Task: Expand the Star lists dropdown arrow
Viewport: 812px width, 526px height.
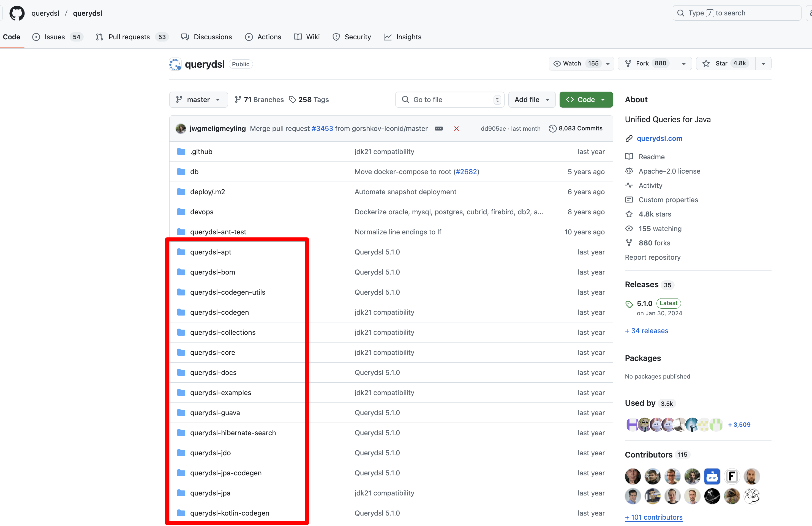Action: [763, 64]
